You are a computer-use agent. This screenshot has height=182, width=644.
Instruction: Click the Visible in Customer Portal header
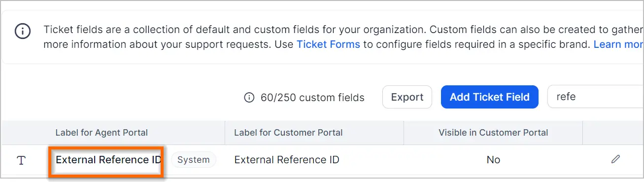(x=493, y=132)
